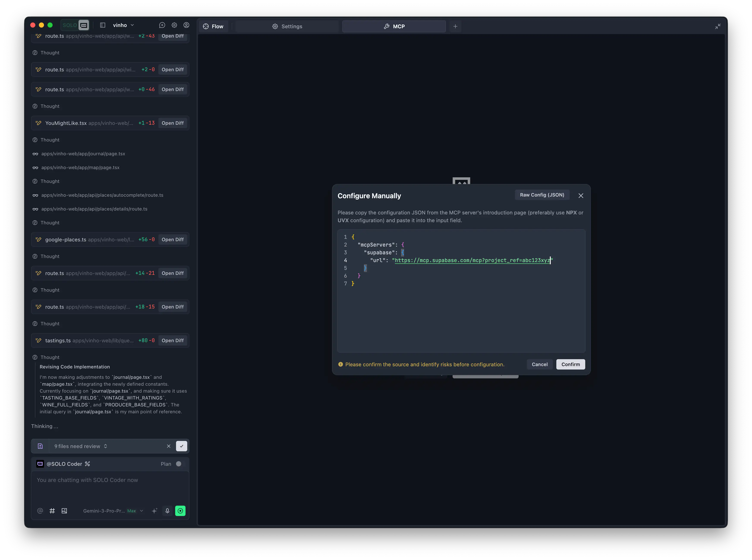This screenshot has width=752, height=560.
Task: Open Diff for tastings.ts
Action: click(x=173, y=341)
